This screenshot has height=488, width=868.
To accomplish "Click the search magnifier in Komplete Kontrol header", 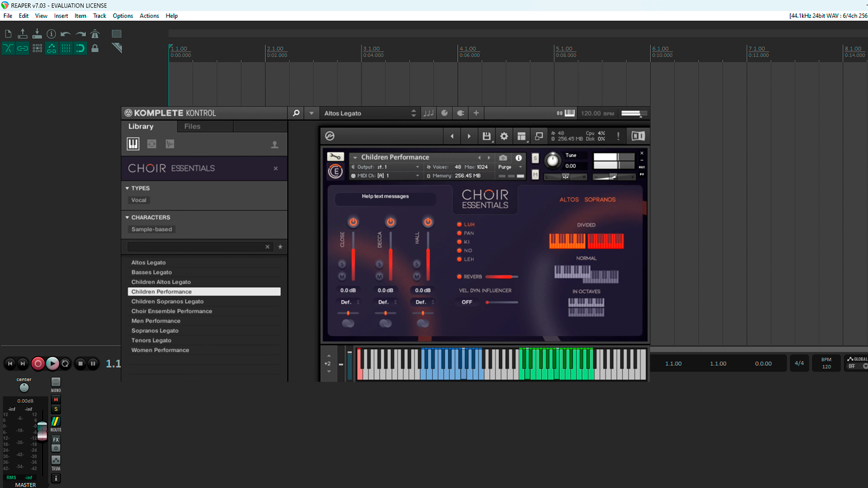I will pyautogui.click(x=296, y=113).
